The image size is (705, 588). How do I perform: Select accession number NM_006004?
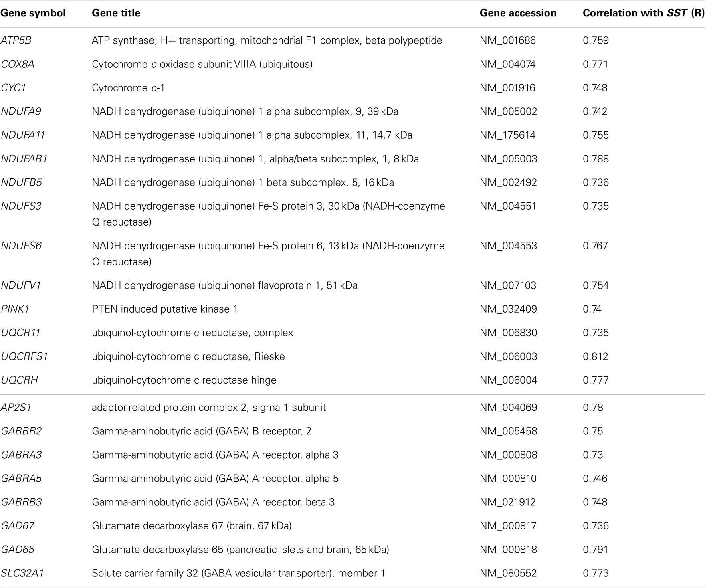coord(508,380)
